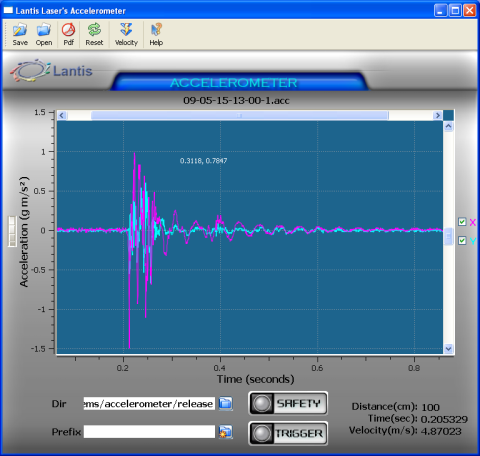Viewport: 480px width, 456px height.
Task: Export the graph with the Pdf icon
Action: 69,34
